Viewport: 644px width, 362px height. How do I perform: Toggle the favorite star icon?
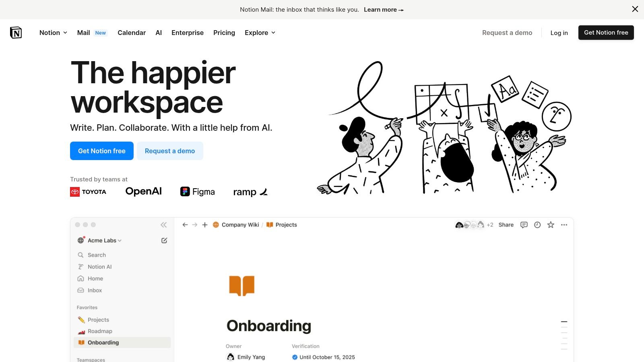click(x=551, y=225)
